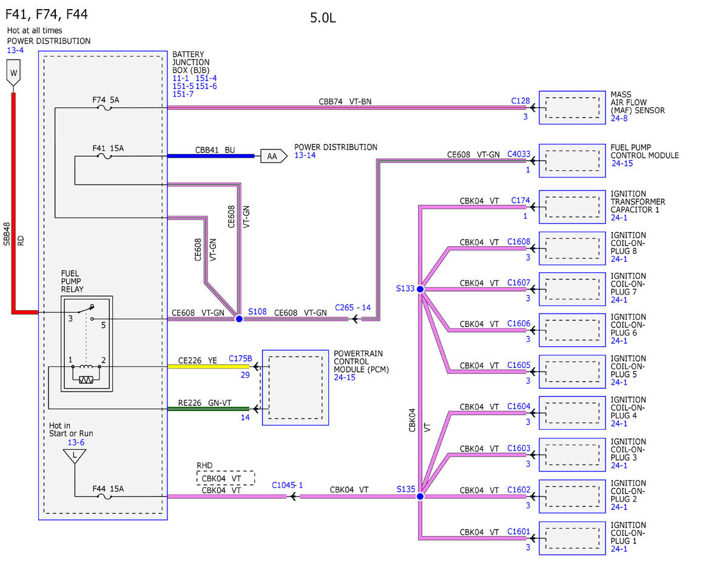Click the SBB48 RD wire label
Viewport: 728px width, 562px height.
tap(14, 233)
